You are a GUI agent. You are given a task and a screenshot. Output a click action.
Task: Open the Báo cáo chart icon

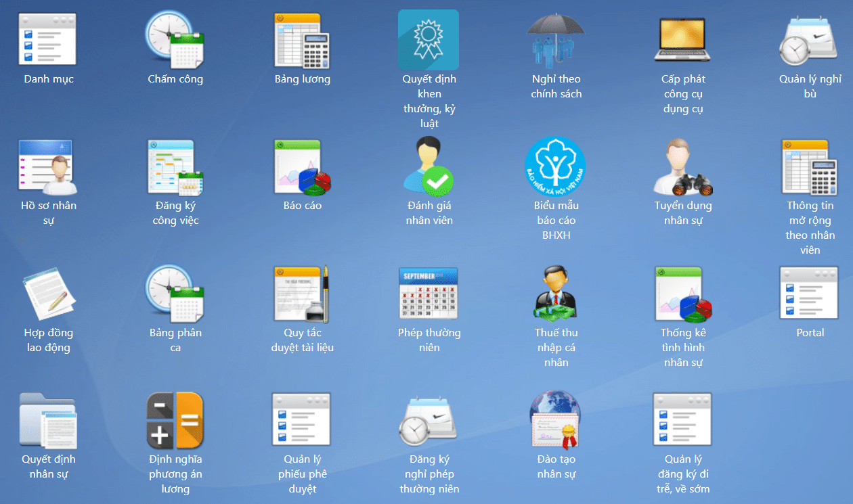pos(302,166)
